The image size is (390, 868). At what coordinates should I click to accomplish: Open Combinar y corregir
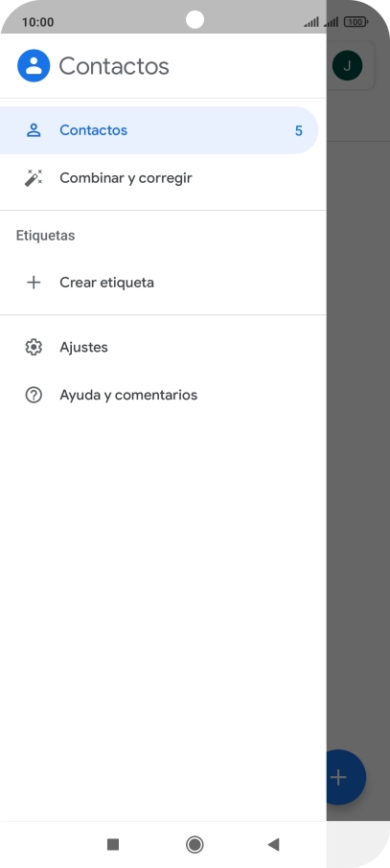click(x=163, y=177)
